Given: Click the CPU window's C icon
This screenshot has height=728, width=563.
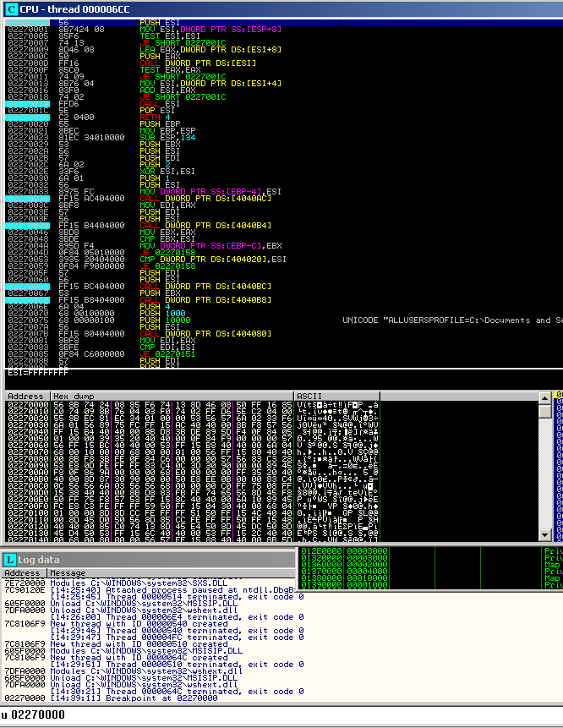Looking at the screenshot, I should tap(11, 8).
